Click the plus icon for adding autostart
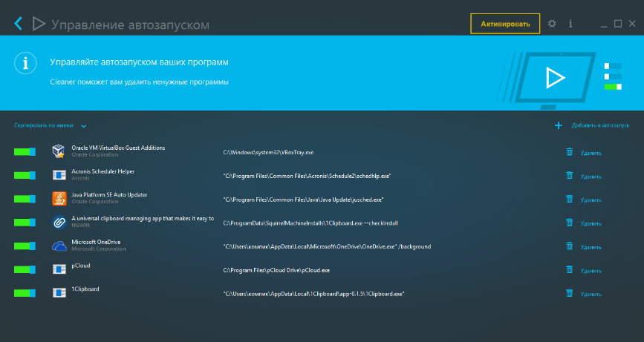Screen dimensions: 644x342 coord(558,125)
